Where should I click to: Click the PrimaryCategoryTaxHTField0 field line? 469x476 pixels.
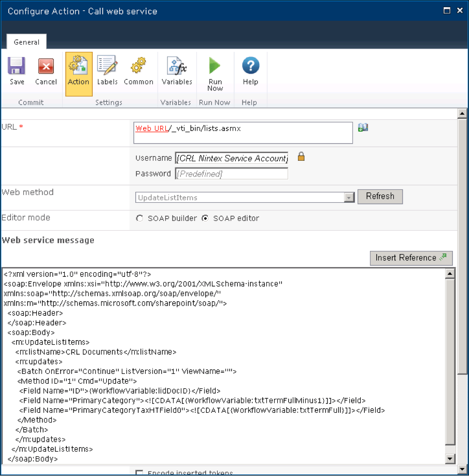[202, 410]
